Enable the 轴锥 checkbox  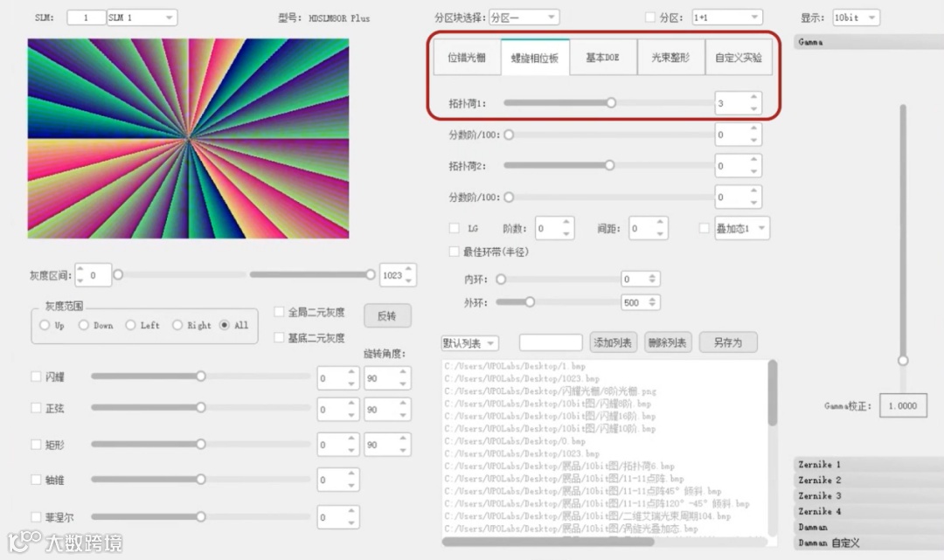pos(36,480)
